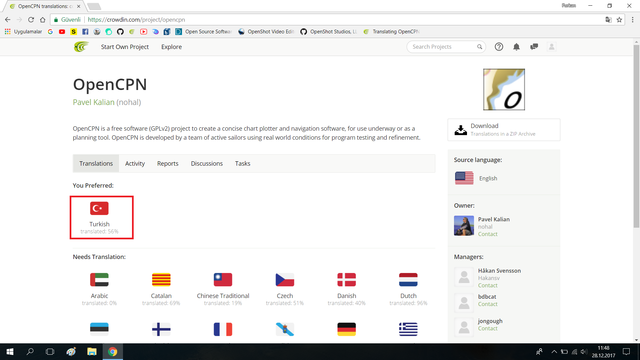Screen dimensions: 640x360
Task: Click the browser address bar URL
Action: click(136, 20)
